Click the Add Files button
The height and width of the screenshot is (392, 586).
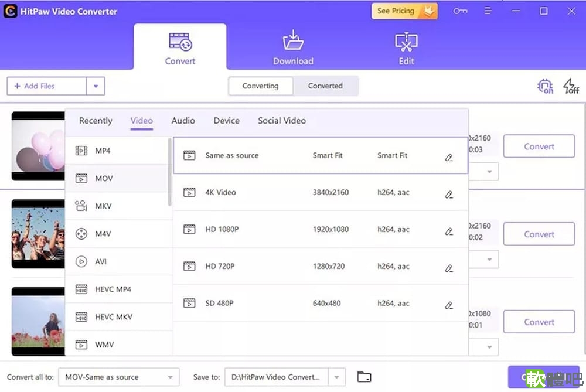coord(46,86)
